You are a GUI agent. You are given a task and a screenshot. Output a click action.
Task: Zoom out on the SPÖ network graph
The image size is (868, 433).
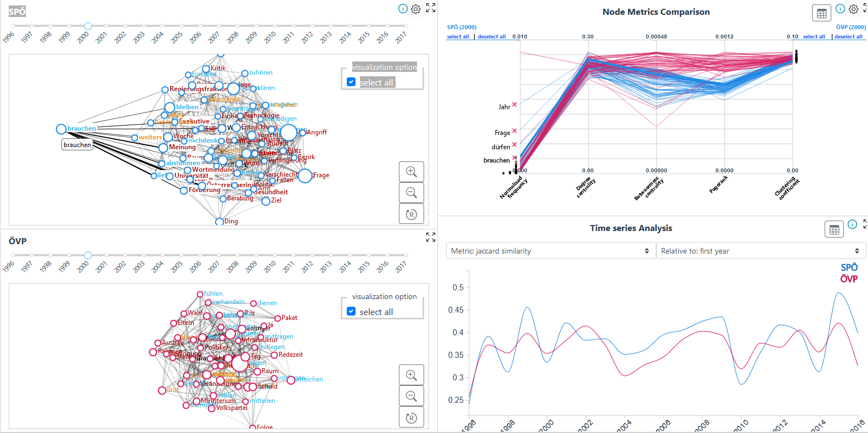(412, 193)
